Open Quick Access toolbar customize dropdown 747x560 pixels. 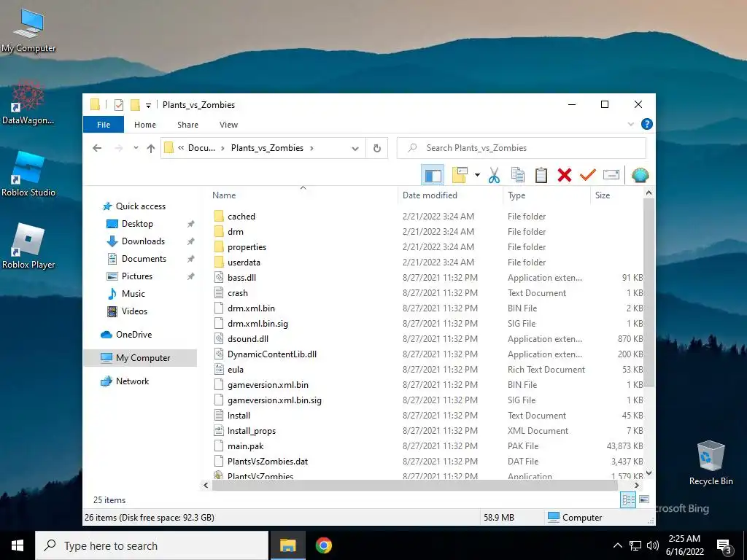pos(148,105)
